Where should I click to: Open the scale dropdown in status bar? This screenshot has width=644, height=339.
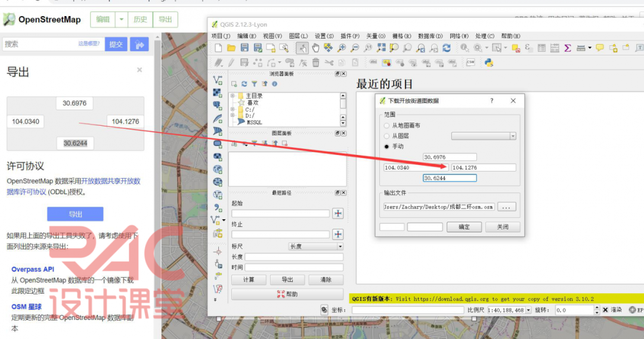528,310
